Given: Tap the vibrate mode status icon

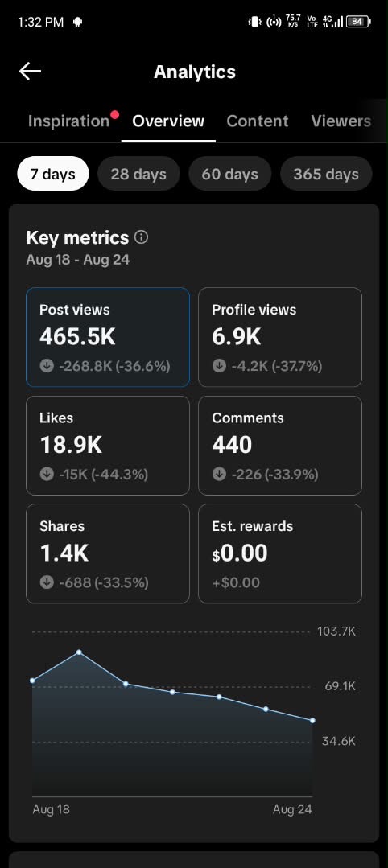Looking at the screenshot, I should click(255, 23).
